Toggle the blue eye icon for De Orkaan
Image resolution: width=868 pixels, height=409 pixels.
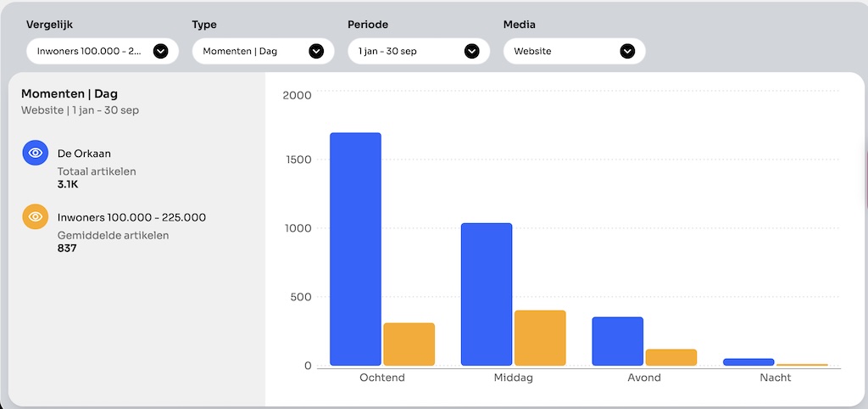pos(35,153)
